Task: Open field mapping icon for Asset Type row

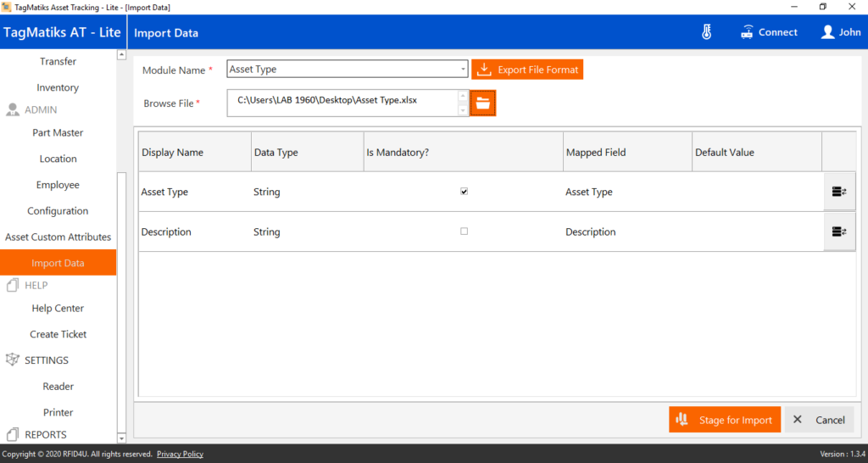Action: coord(839,192)
